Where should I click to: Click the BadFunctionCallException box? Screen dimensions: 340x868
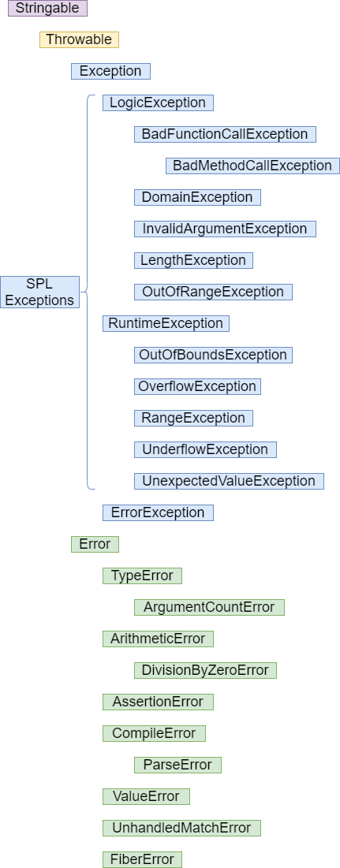(225, 135)
